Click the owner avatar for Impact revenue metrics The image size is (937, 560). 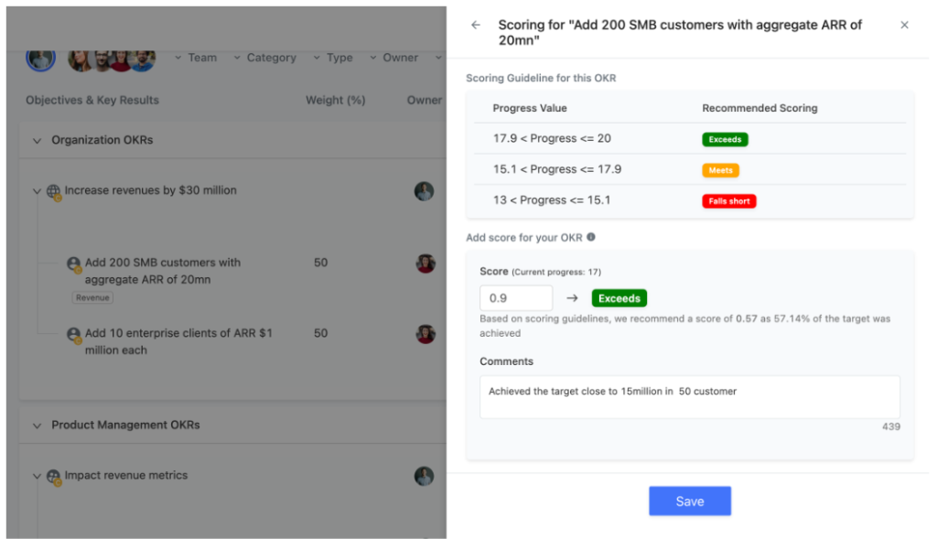point(425,477)
